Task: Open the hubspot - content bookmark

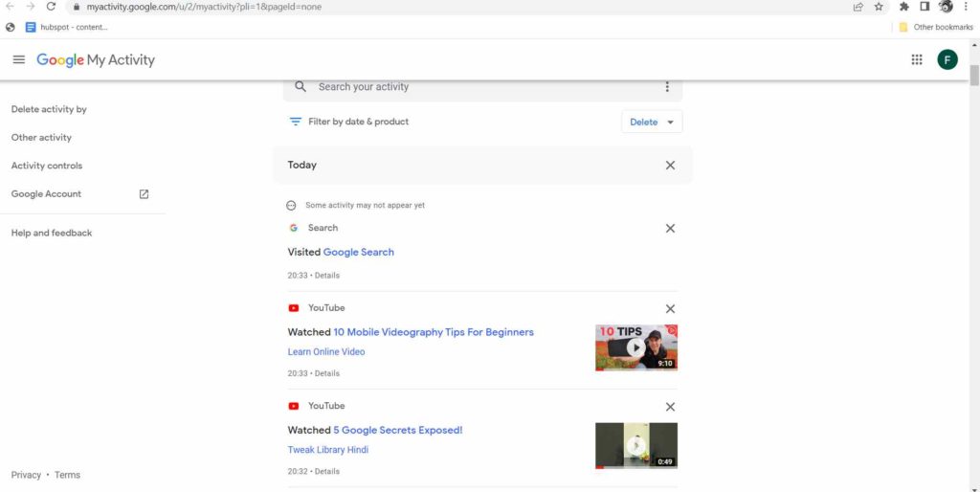Action: 66,27
